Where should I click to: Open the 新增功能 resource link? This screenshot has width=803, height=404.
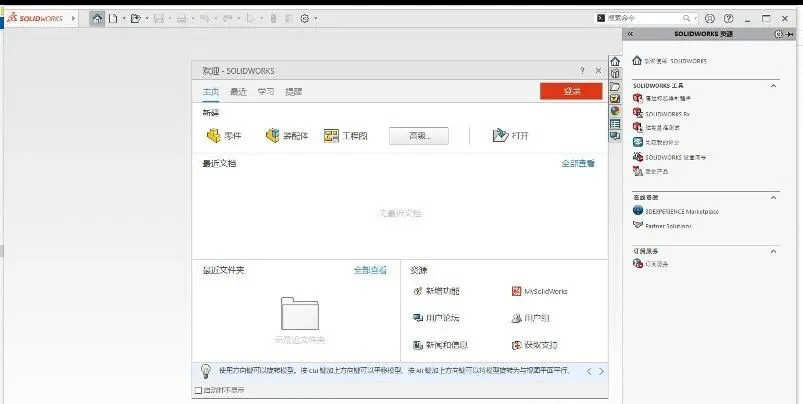436,291
